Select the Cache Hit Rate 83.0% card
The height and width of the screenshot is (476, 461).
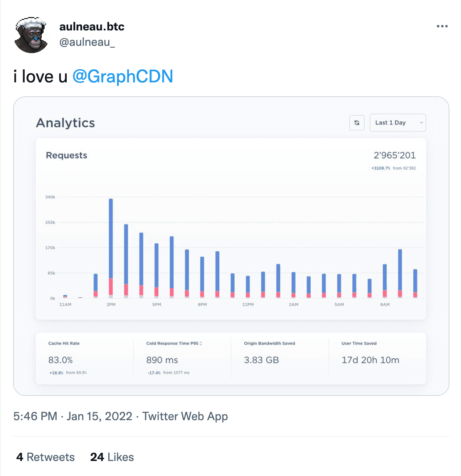click(62, 360)
